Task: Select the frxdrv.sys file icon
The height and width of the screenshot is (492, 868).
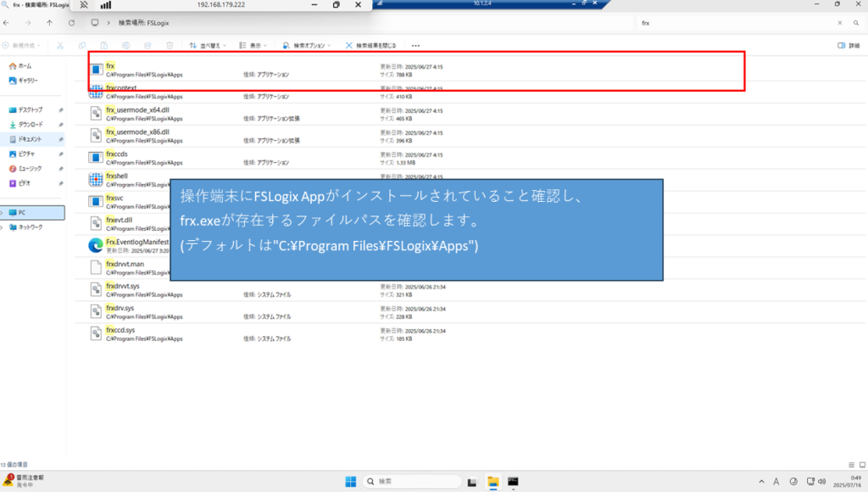Action: click(96, 311)
